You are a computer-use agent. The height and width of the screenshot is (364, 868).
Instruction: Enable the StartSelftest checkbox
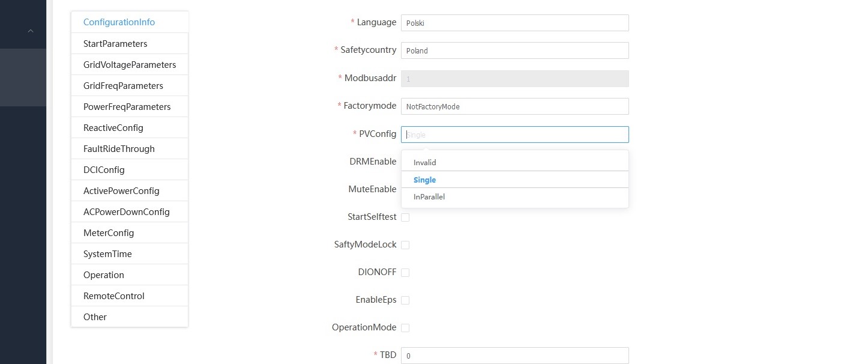tap(405, 217)
